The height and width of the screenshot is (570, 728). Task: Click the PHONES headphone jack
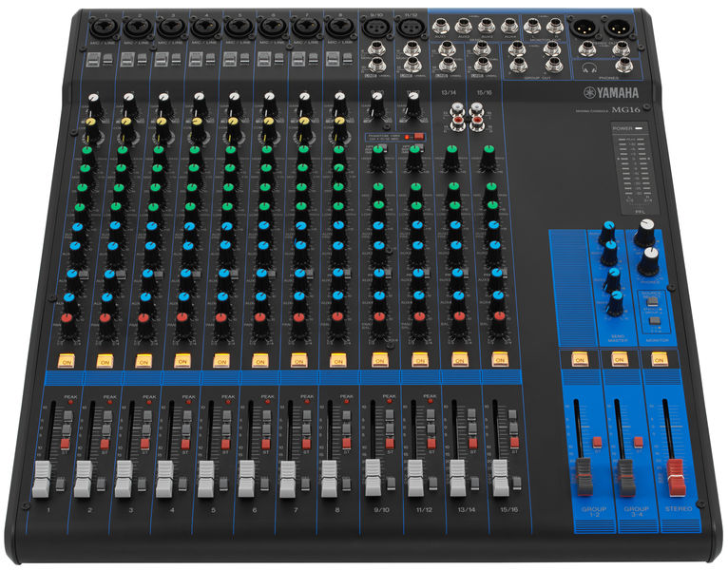623,64
